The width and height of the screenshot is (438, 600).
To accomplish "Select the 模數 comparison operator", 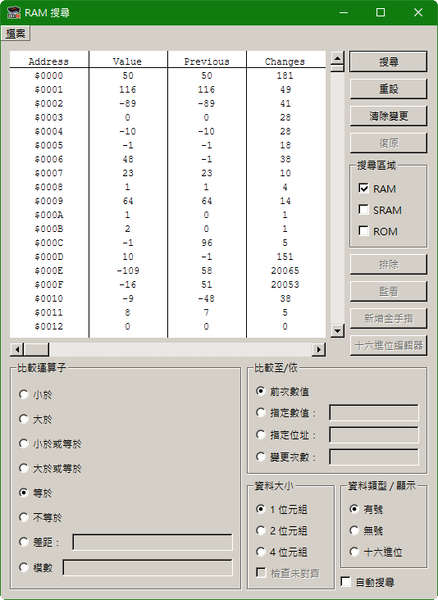I will click(x=24, y=567).
